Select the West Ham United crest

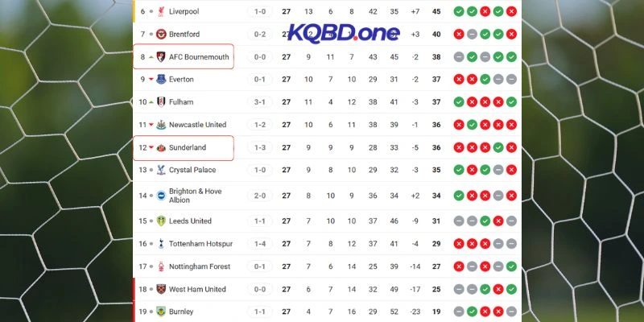click(159, 289)
